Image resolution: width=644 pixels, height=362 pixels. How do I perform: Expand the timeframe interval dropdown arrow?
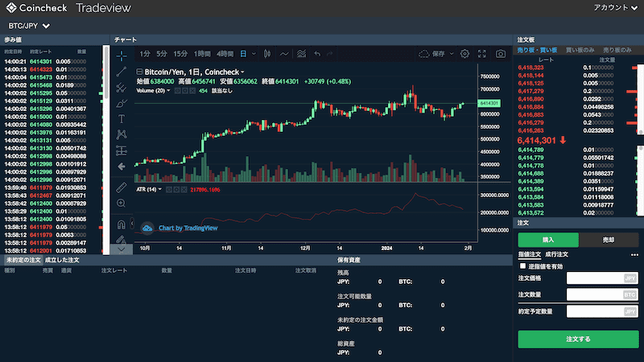coord(254,54)
